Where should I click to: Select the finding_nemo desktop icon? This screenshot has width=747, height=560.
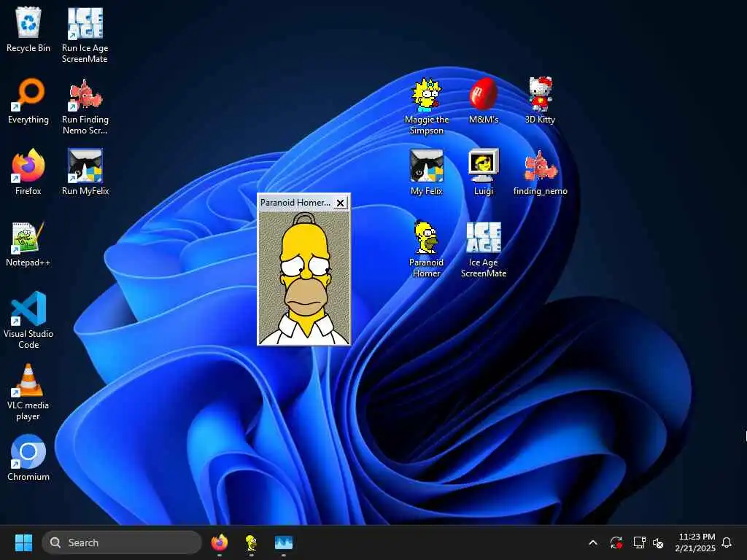coord(540,172)
